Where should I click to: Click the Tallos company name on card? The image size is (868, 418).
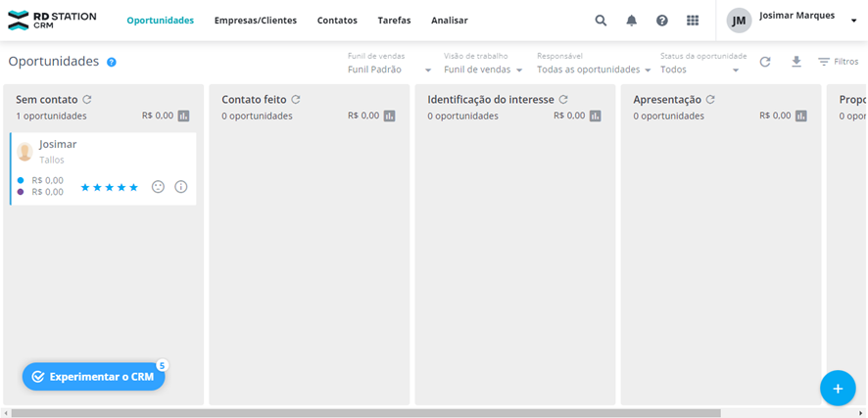pyautogui.click(x=52, y=160)
